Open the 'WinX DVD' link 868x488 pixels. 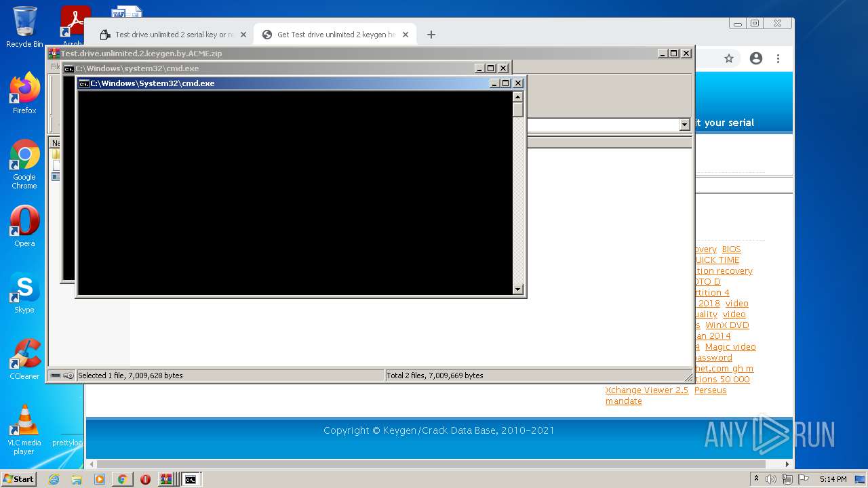pyautogui.click(x=727, y=325)
